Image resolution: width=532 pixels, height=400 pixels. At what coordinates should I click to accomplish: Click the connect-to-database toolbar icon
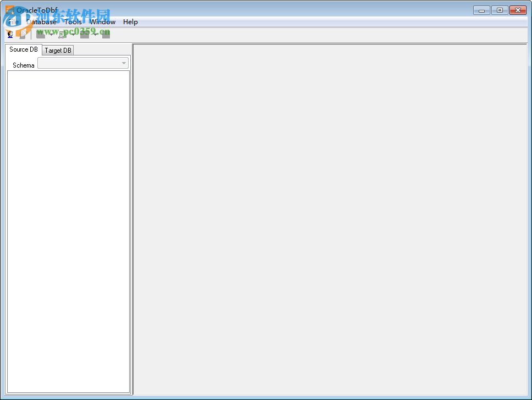[10, 34]
